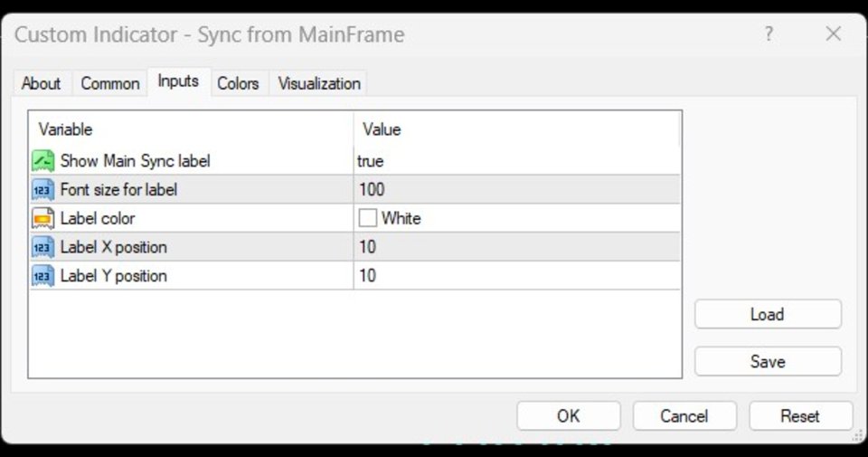Click the Show Main Sync label row icon
This screenshot has width=868, height=457.
42,161
